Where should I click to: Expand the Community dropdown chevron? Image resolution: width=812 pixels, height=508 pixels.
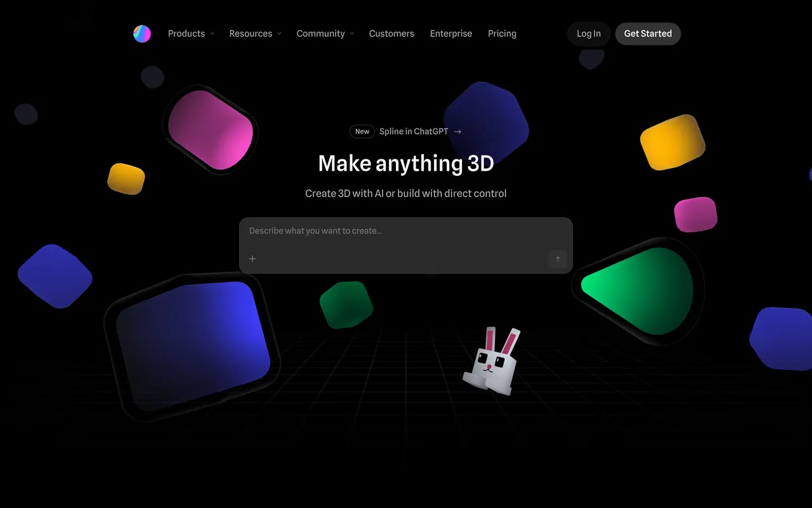pos(352,34)
